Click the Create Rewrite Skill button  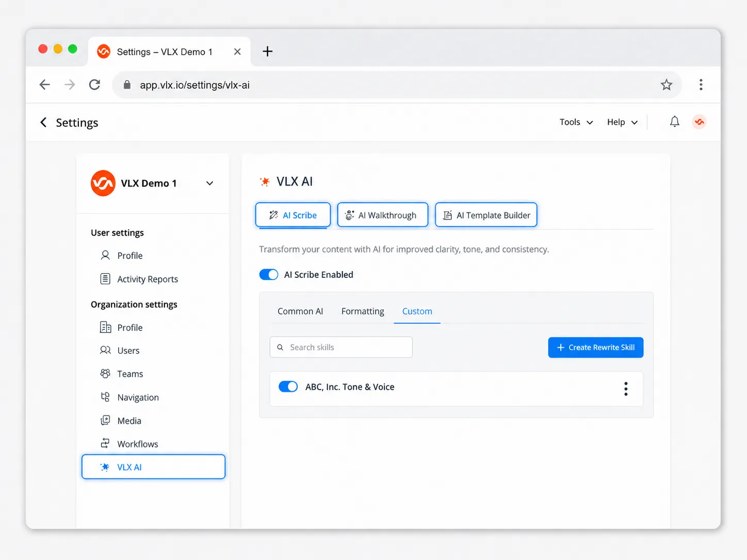pos(596,348)
